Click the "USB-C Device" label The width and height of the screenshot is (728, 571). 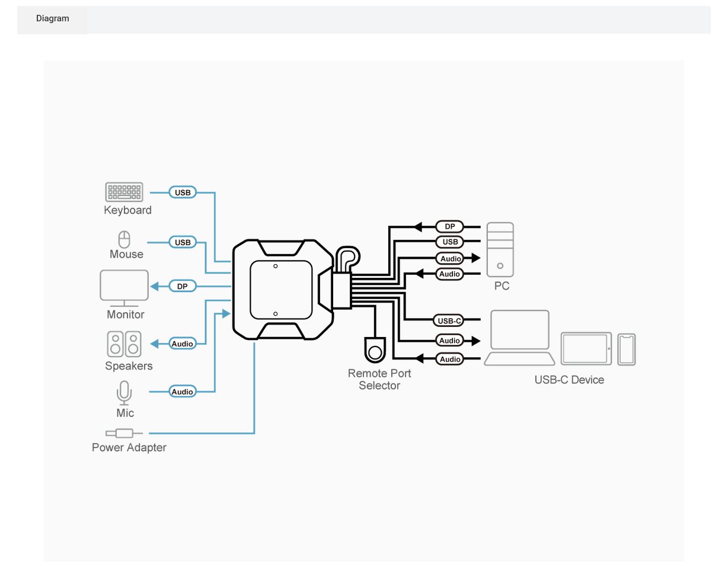(x=569, y=380)
